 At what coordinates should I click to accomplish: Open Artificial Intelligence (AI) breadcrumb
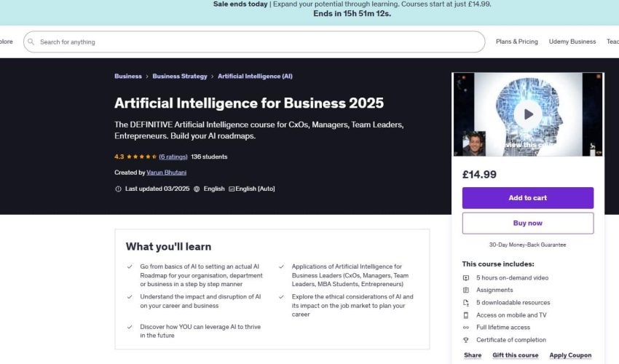click(x=255, y=76)
